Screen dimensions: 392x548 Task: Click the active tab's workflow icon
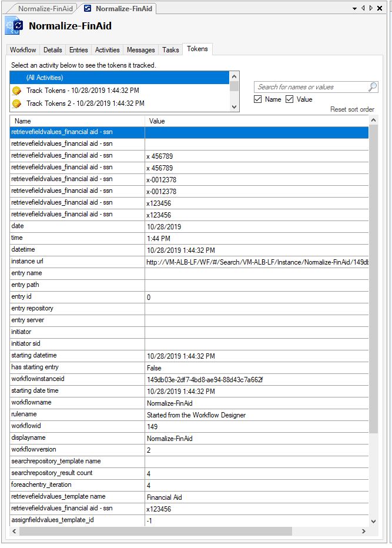click(88, 9)
